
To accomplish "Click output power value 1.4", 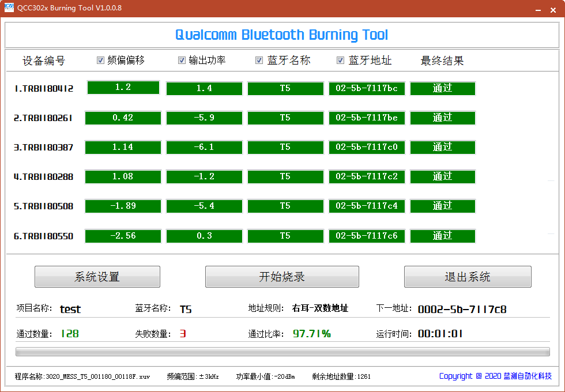I will click(x=204, y=89).
